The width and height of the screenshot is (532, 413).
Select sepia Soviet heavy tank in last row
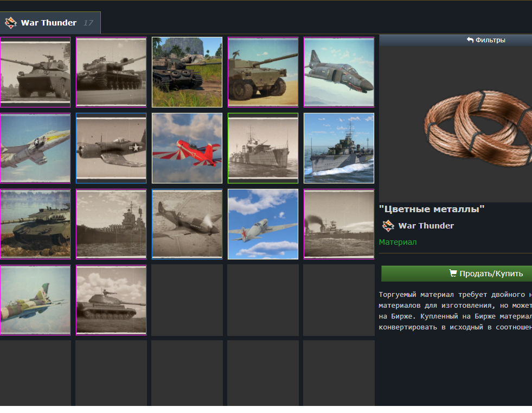(111, 300)
